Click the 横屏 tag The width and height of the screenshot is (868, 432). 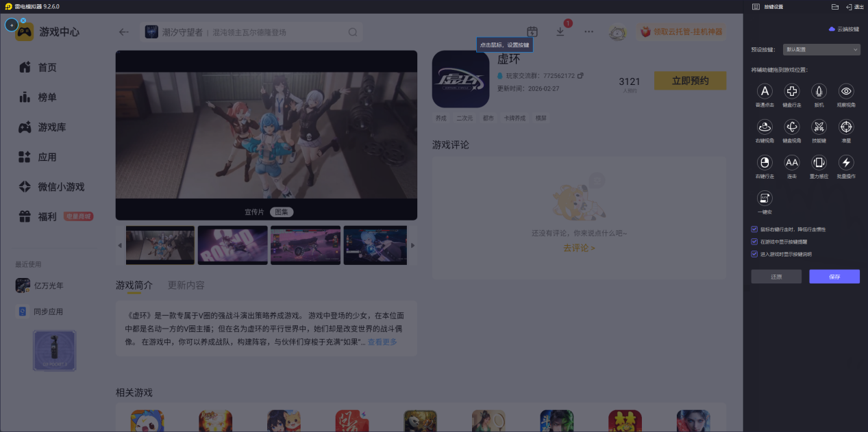pyautogui.click(x=541, y=118)
